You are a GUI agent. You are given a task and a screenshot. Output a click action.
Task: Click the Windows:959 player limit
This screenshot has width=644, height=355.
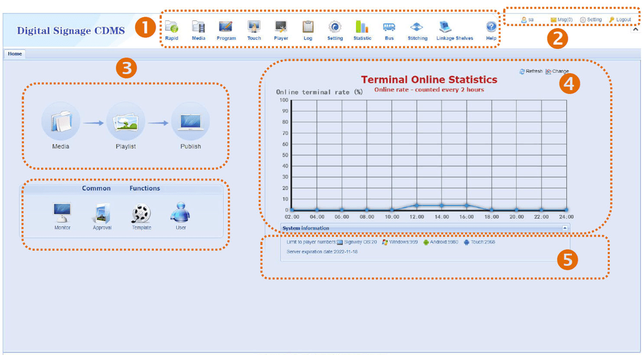[400, 242]
